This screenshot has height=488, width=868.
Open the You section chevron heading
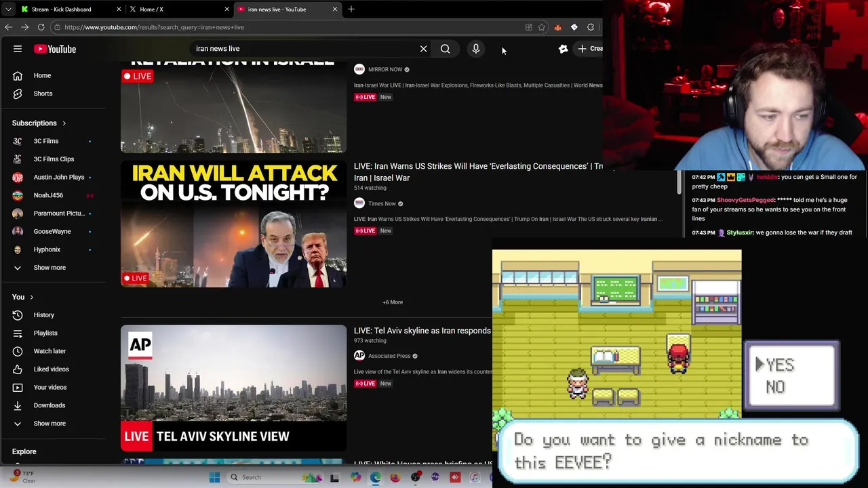[x=22, y=297]
